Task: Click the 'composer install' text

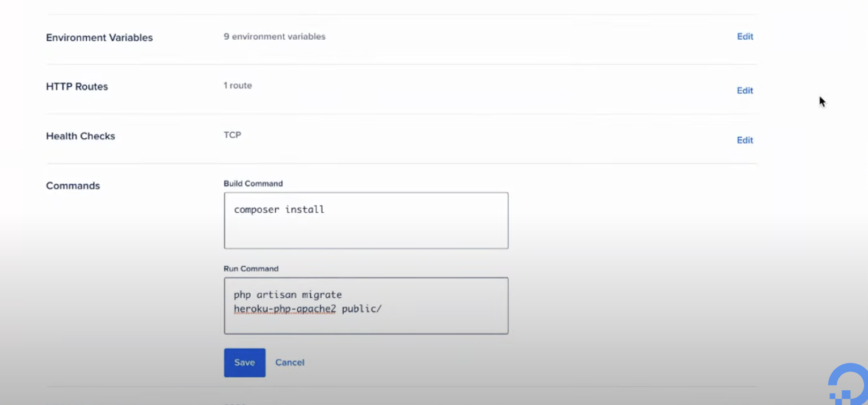Action: (279, 209)
